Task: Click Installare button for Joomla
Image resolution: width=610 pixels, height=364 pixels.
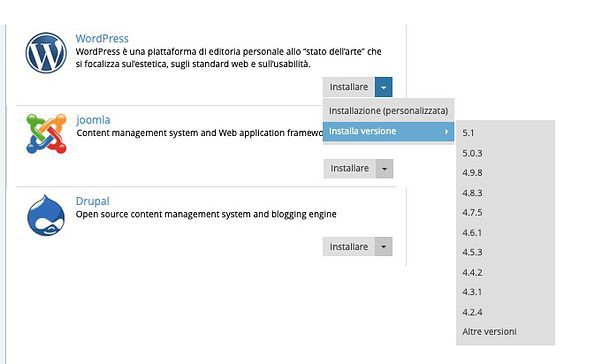Action: [350, 169]
